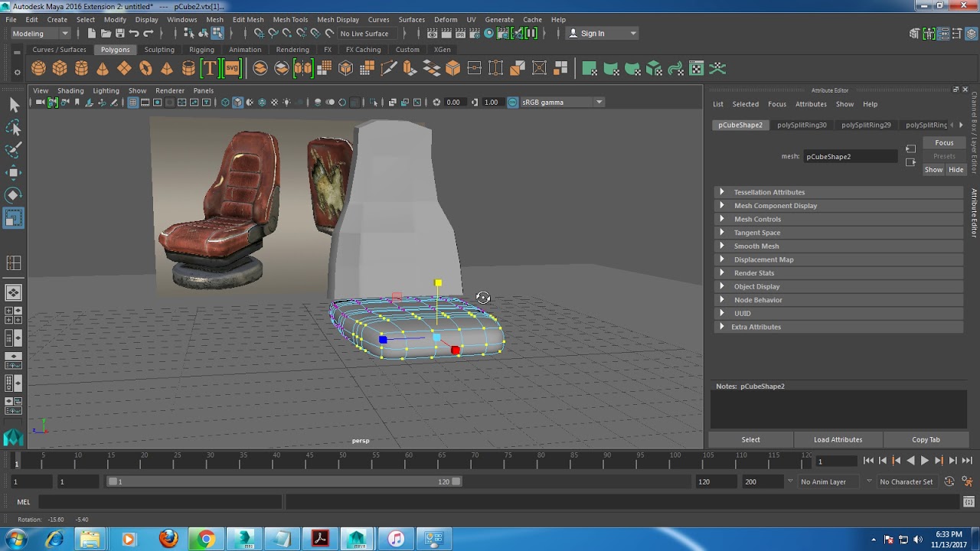Toggle the sRGB view transform button
Screen dimensions: 980x551
[512, 102]
